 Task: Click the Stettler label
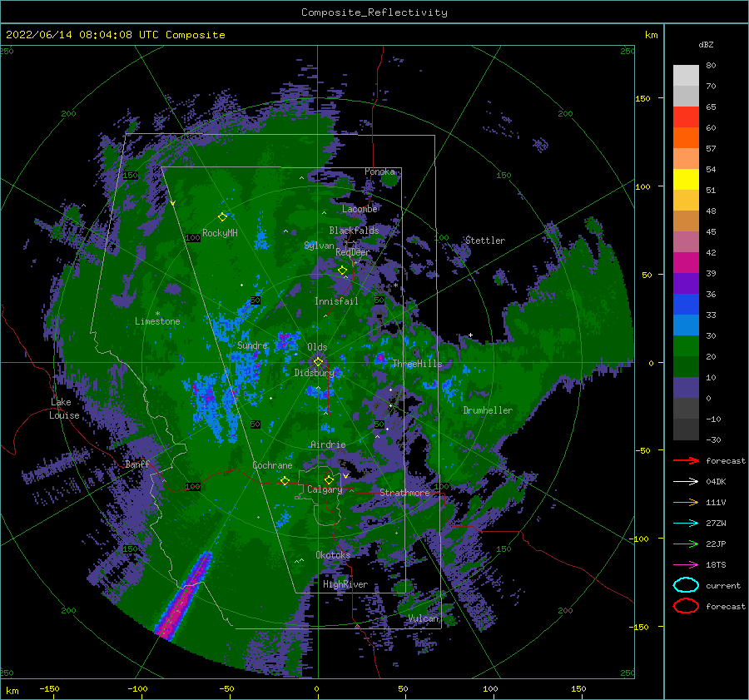point(485,241)
